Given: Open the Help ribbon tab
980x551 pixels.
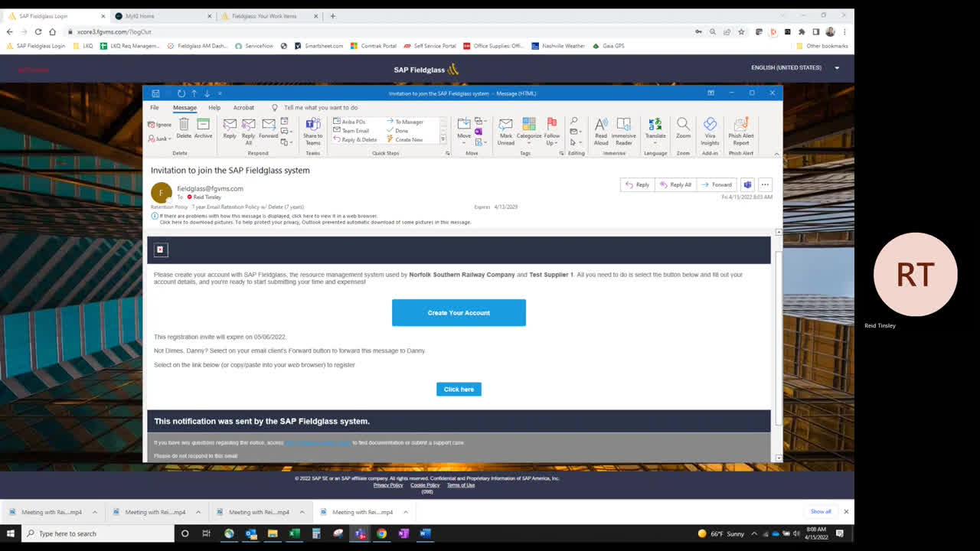Looking at the screenshot, I should pyautogui.click(x=214, y=108).
